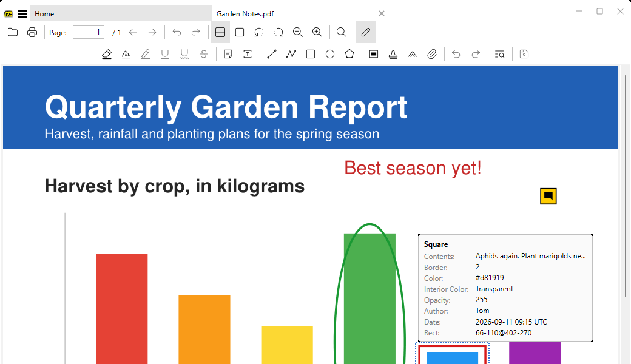
Task: Open the annotation search list
Action: click(500, 55)
